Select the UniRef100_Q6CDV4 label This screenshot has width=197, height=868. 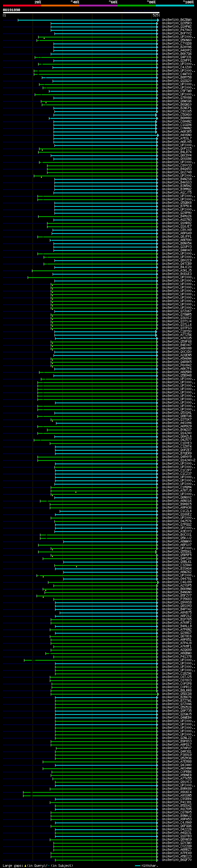177,155
